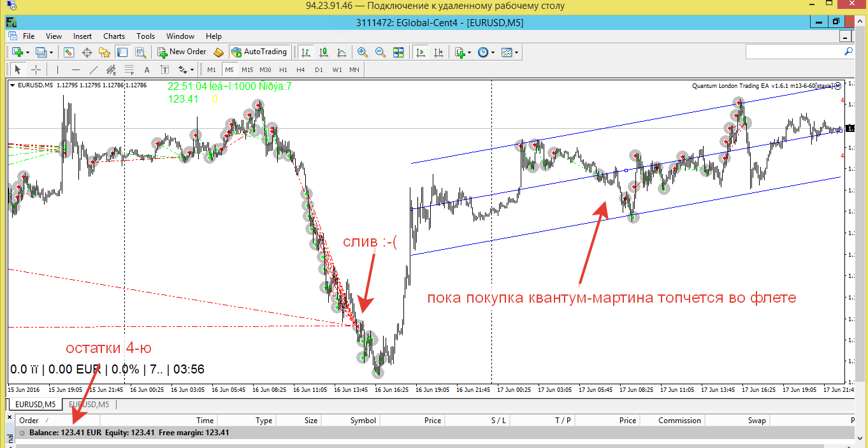This screenshot has height=448, width=868.
Task: Open MetaEditor yellow book icon
Action: click(219, 52)
